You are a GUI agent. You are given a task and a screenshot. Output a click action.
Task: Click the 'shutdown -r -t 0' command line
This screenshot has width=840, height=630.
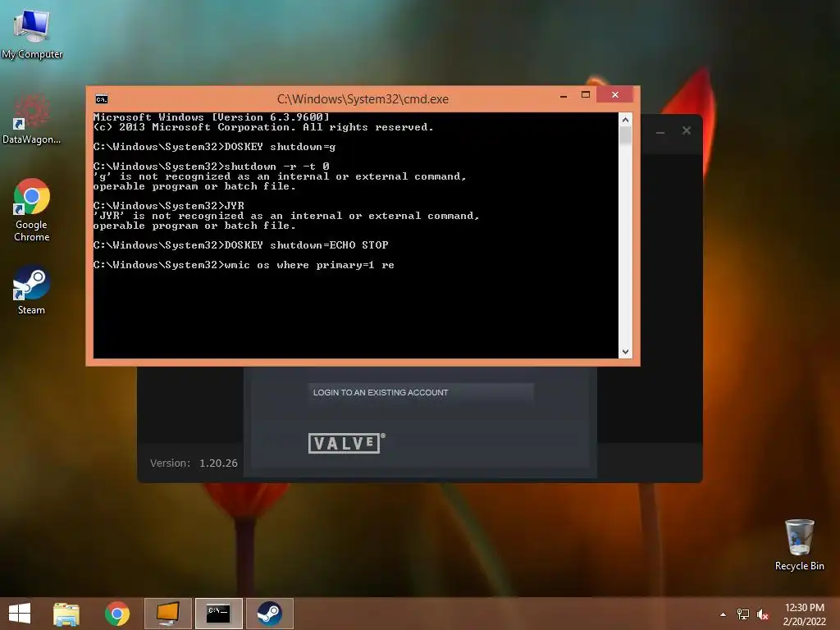point(211,166)
